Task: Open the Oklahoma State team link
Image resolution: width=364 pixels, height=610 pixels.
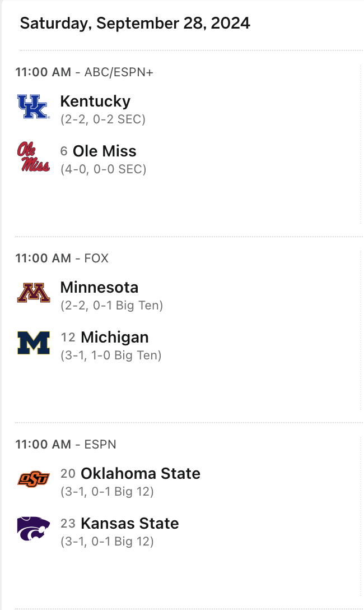Action: point(140,473)
